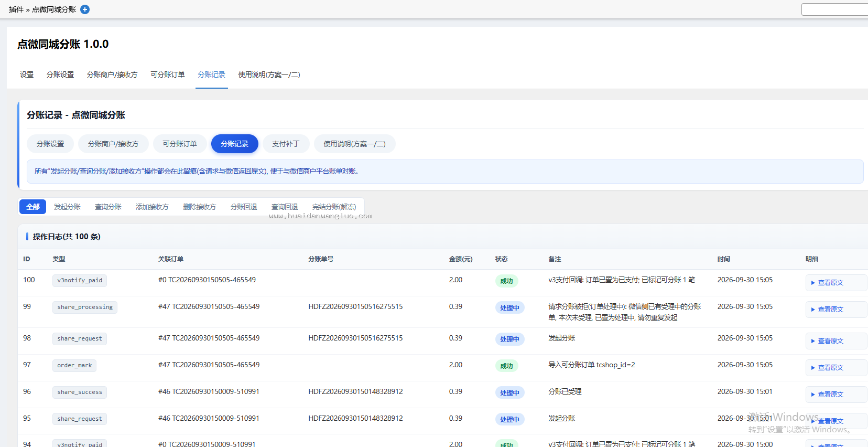Click the 操作日志(共 100 条) heading
The height and width of the screenshot is (447, 868).
[67, 237]
